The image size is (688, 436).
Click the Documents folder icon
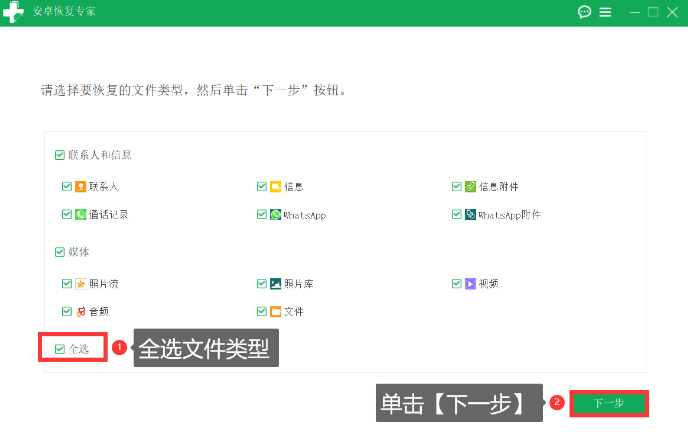(275, 312)
